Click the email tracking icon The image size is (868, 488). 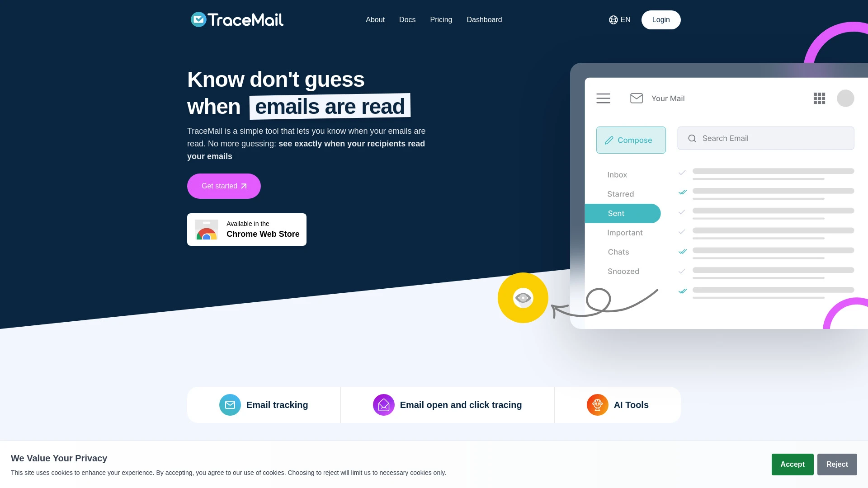[x=230, y=404]
